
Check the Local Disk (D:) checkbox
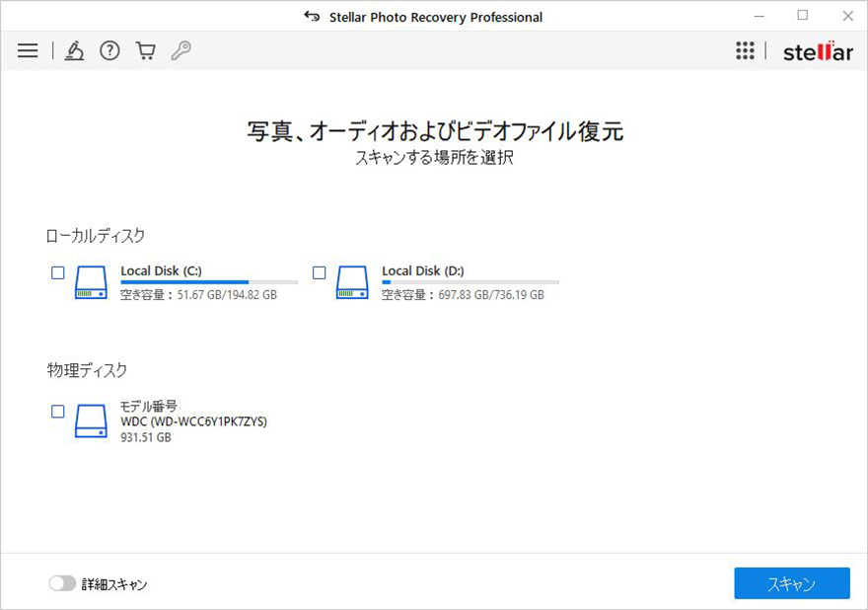[318, 272]
